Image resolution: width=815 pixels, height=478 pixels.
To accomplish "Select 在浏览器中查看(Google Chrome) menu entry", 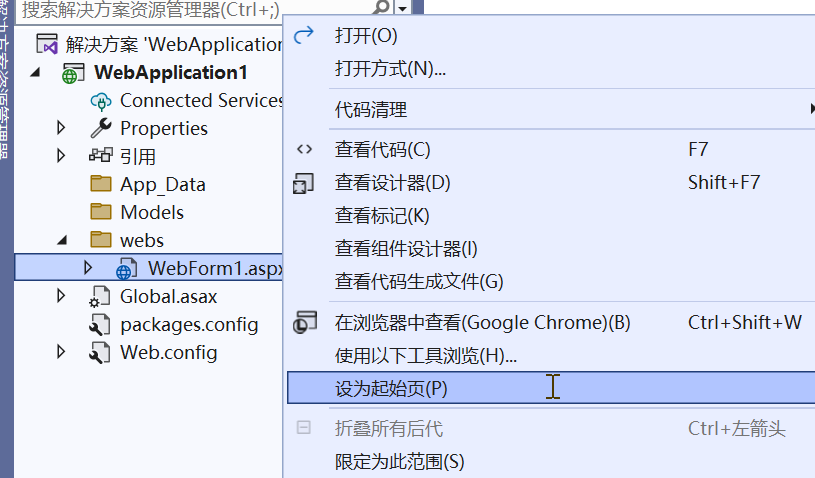I will (482, 323).
